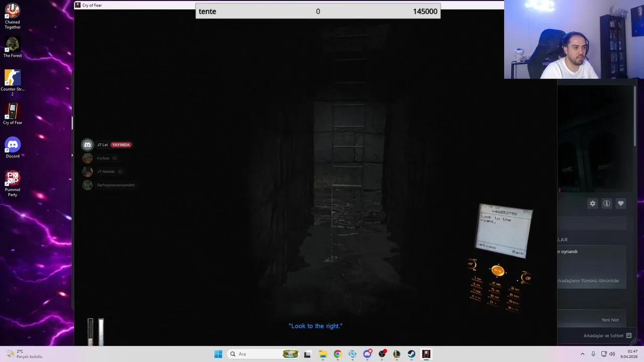Switch to OBS Studio in the taskbar
The height and width of the screenshot is (362, 644).
pos(382,354)
